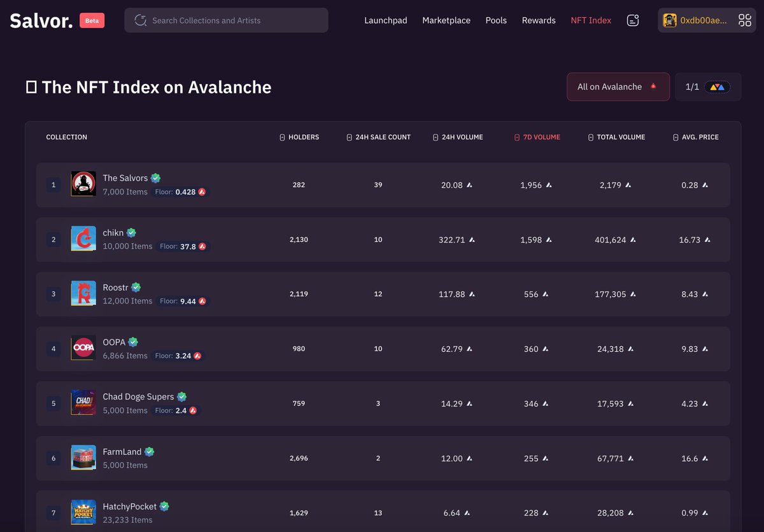
Task: Click the Floor 9.44 badge
Action: point(183,301)
